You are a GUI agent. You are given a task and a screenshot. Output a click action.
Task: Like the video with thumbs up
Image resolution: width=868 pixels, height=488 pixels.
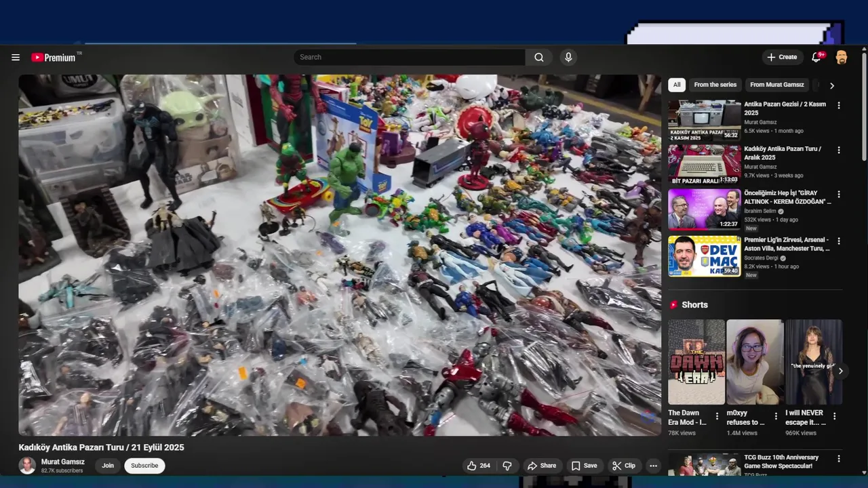pos(479,466)
